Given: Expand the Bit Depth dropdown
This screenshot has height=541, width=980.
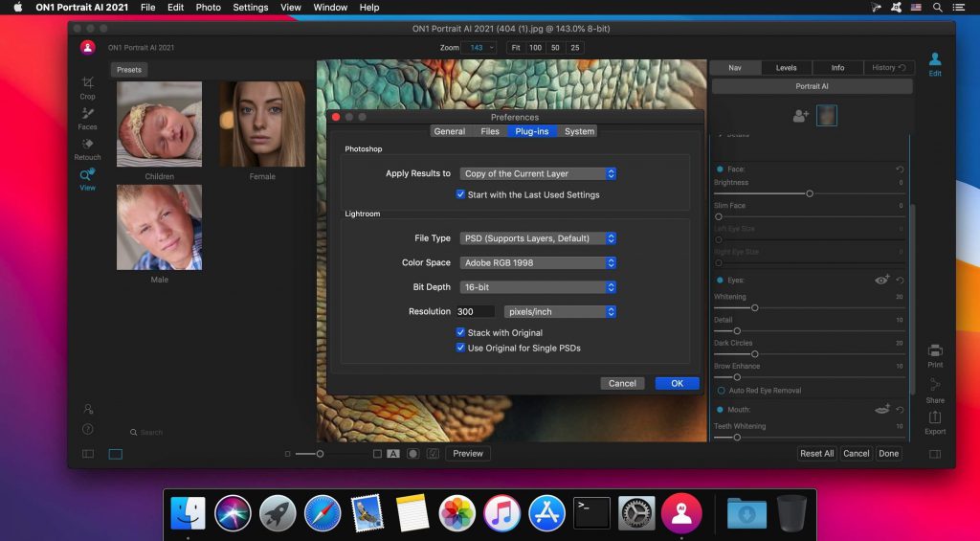Looking at the screenshot, I should point(538,287).
